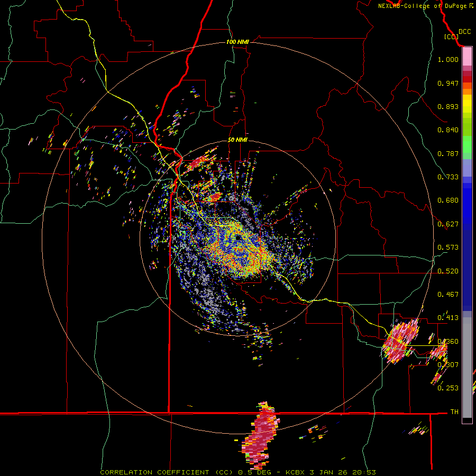Viewport: 476px width, 476px height.
Task: Click the 0.627 color scale label
Action: [x=448, y=224]
